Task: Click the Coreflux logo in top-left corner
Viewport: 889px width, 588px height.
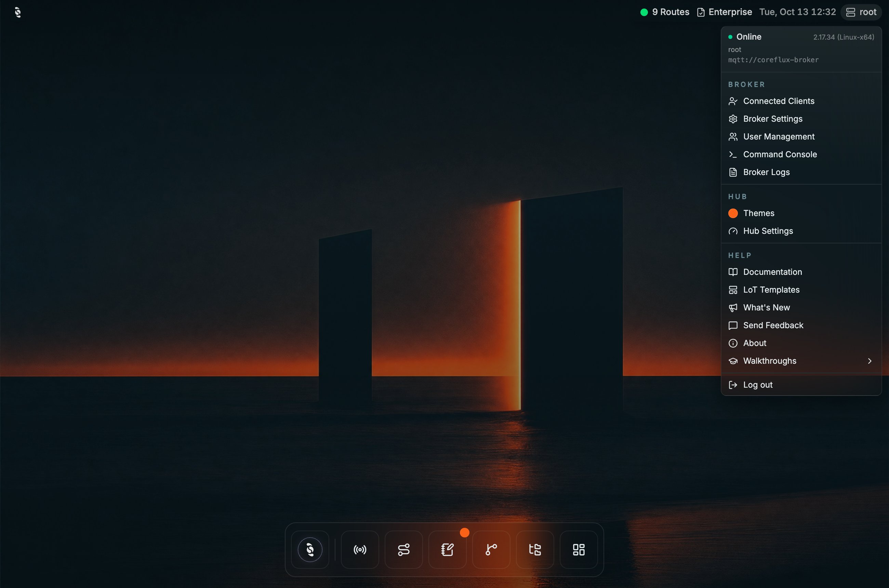Action: tap(18, 12)
